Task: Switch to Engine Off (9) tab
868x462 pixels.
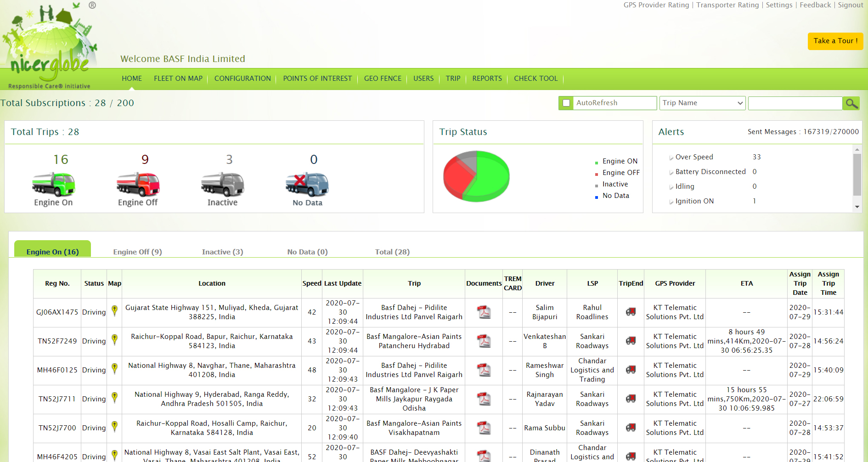Action: (138, 252)
